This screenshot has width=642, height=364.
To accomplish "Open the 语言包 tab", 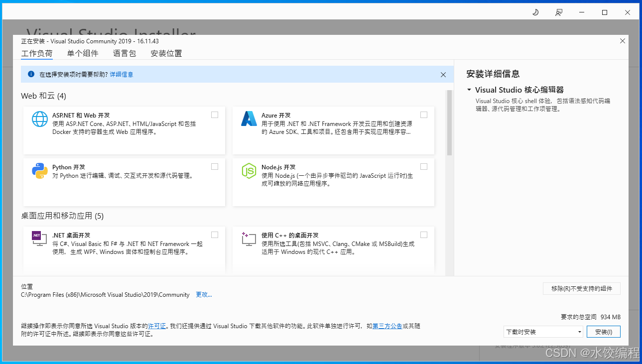I will click(125, 53).
